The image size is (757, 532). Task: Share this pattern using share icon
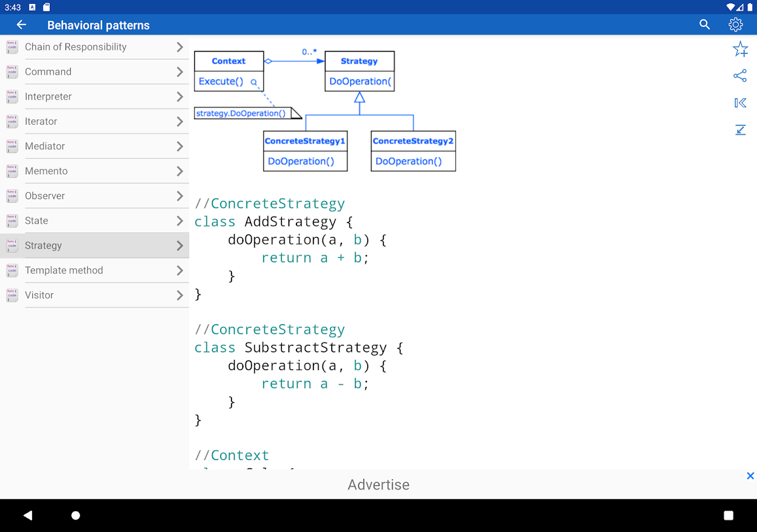point(740,76)
